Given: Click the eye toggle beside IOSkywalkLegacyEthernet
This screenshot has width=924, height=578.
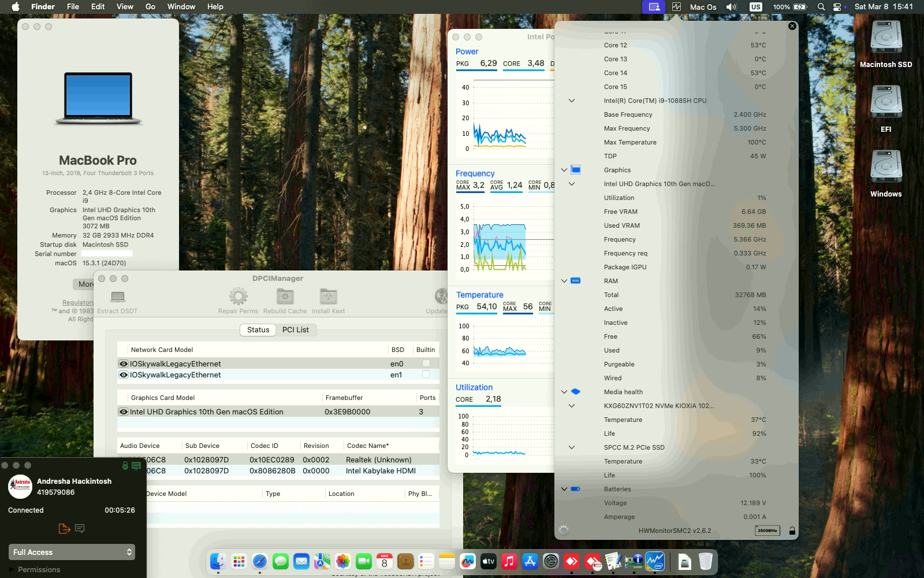Looking at the screenshot, I should [122, 363].
